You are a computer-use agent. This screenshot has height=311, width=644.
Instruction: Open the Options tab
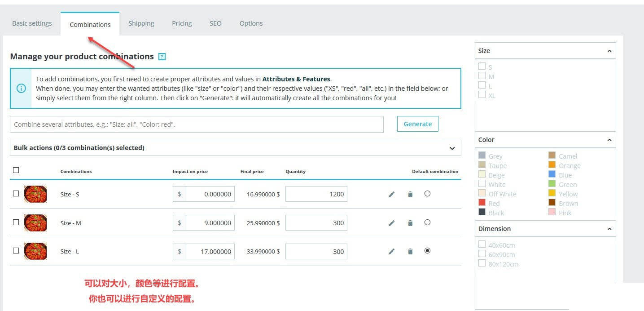pyautogui.click(x=251, y=23)
